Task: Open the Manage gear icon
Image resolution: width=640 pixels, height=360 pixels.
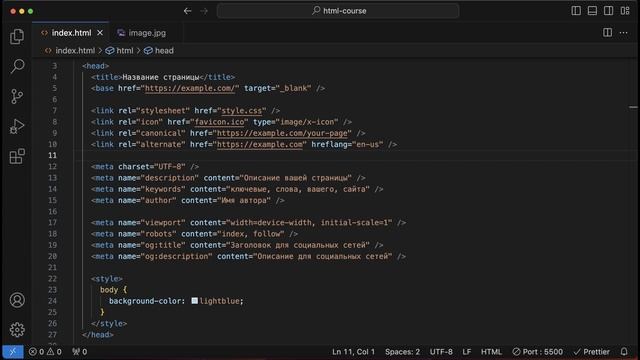Action: (x=17, y=329)
